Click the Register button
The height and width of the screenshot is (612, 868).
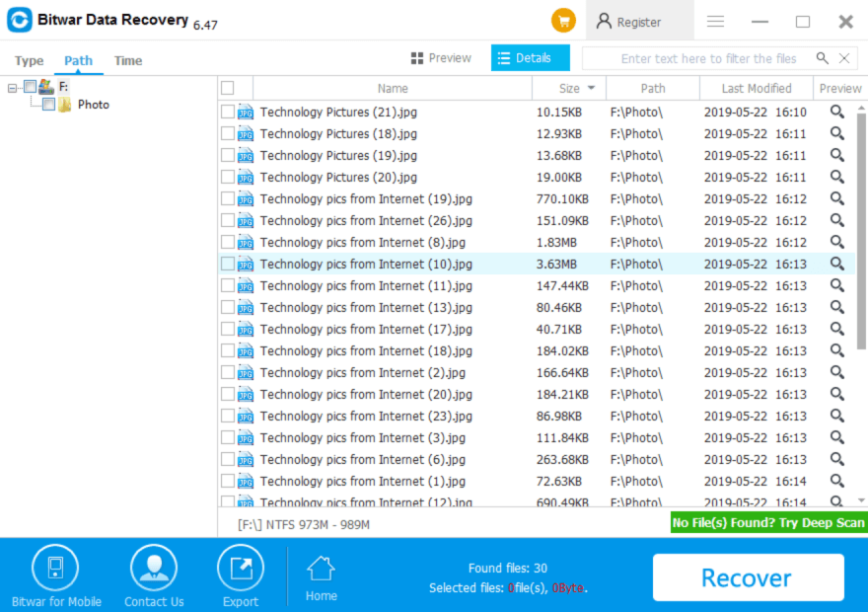[x=639, y=22]
